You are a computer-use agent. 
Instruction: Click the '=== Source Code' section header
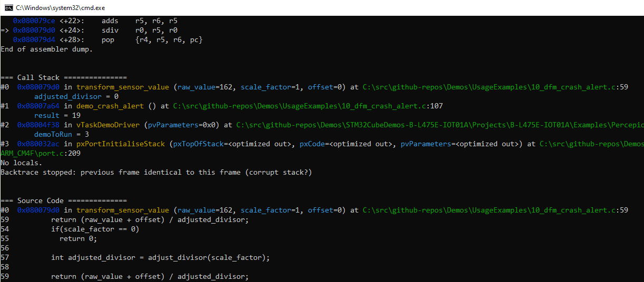(63, 200)
